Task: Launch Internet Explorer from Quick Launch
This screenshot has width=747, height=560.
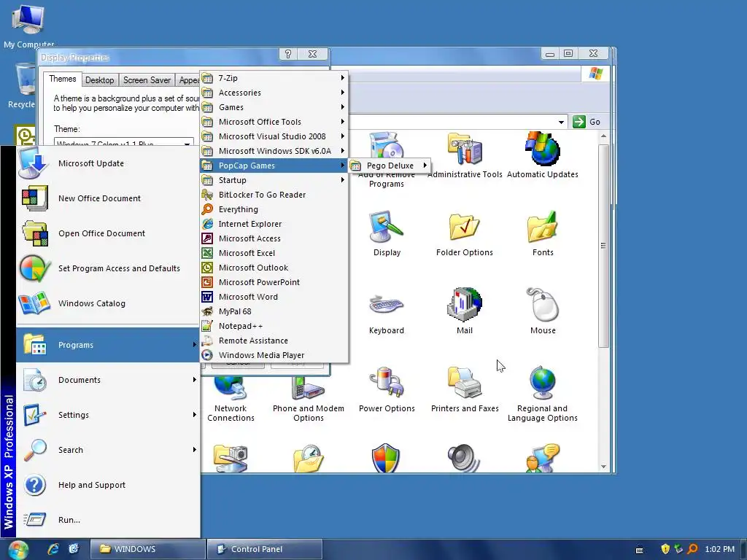Action: click(x=53, y=549)
